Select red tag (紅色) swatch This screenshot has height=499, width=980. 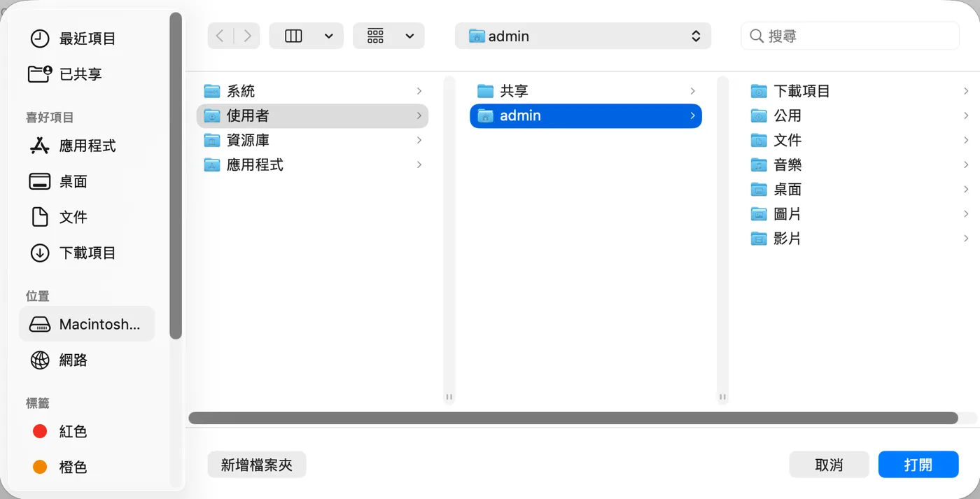(x=40, y=431)
